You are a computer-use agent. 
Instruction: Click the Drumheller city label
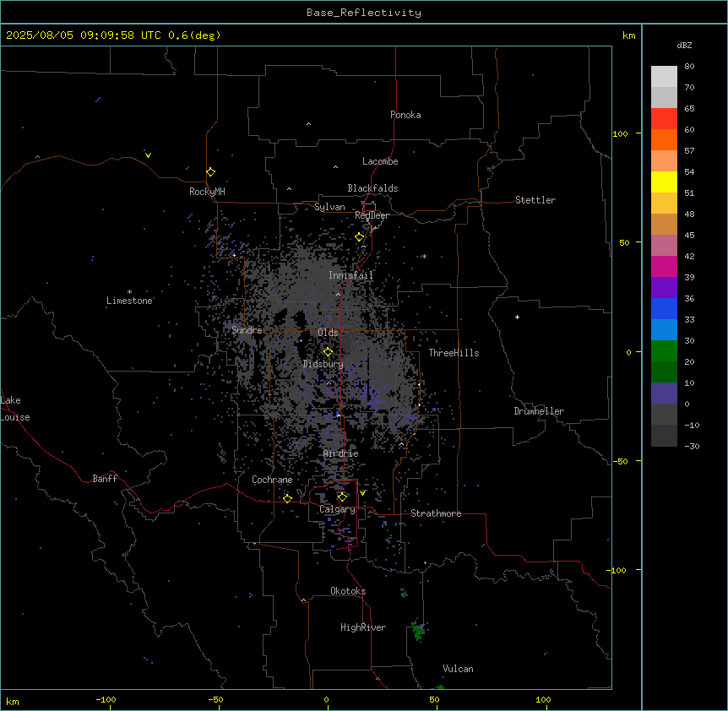point(539,412)
